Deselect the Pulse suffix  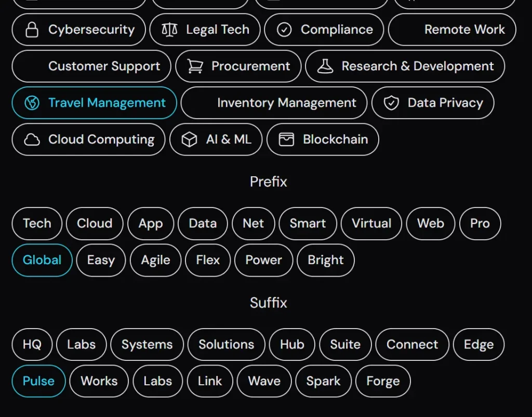38,381
